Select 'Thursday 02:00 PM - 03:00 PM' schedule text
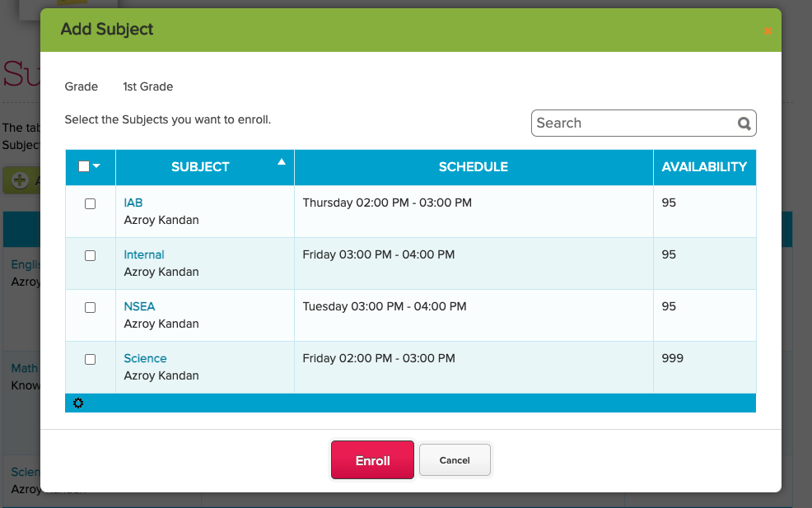Screen dimensions: 812x508 (387, 203)
